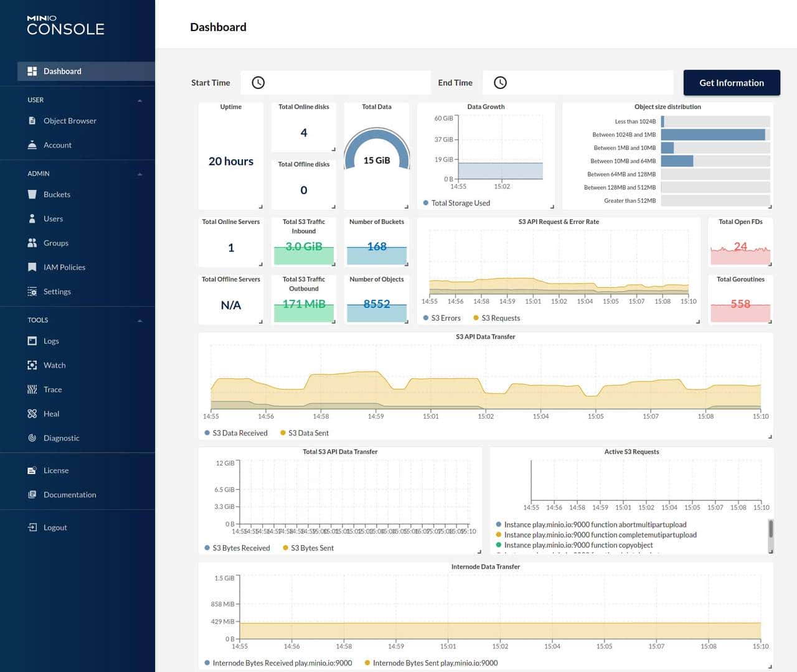
Task: Toggle Internode Bytes Received legend series
Action: (x=278, y=663)
